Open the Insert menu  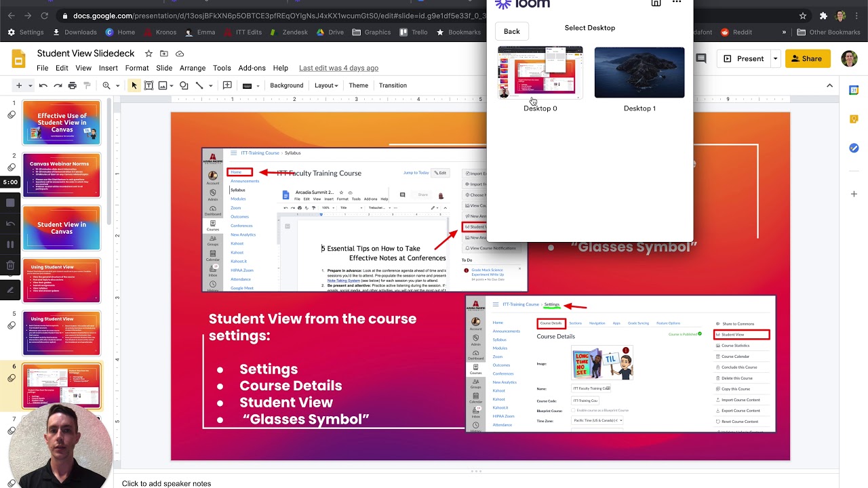108,68
